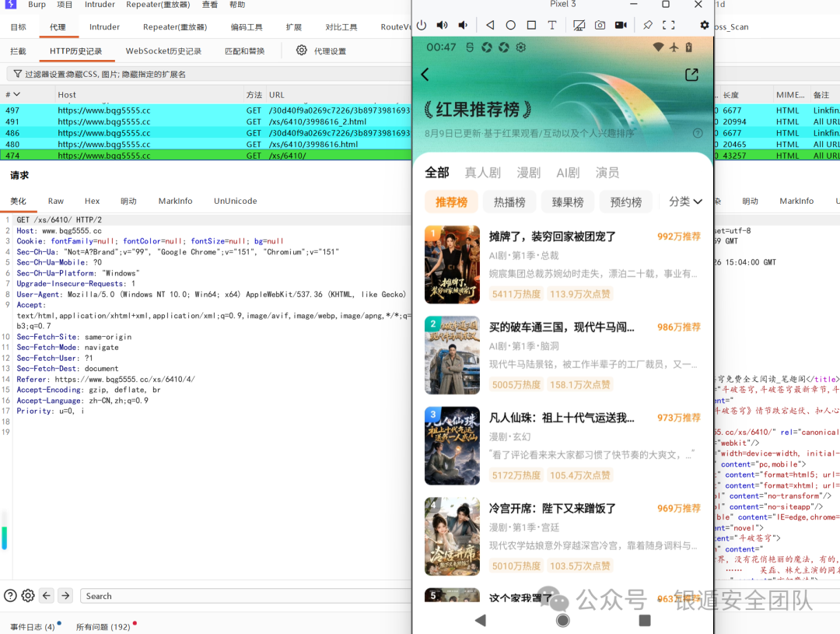This screenshot has width=840, height=634.
Task: Click the Host column header
Action: [67, 94]
